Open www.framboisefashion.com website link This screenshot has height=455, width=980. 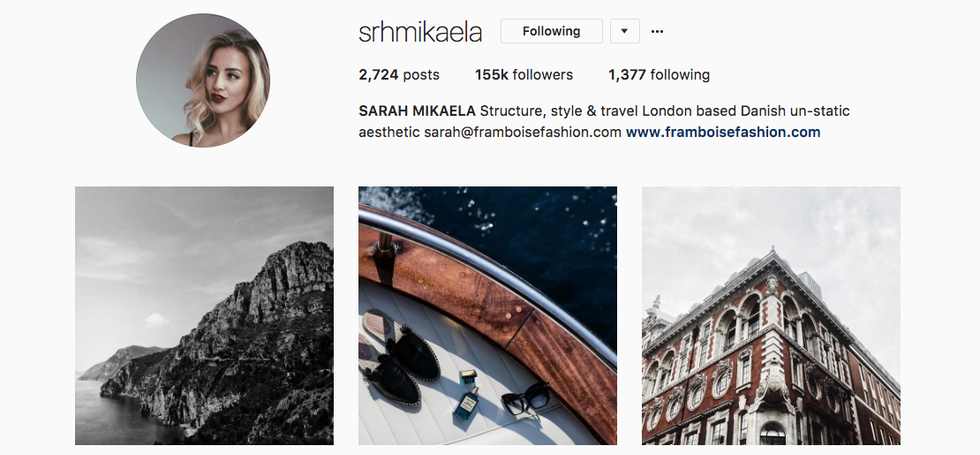pyautogui.click(x=723, y=132)
